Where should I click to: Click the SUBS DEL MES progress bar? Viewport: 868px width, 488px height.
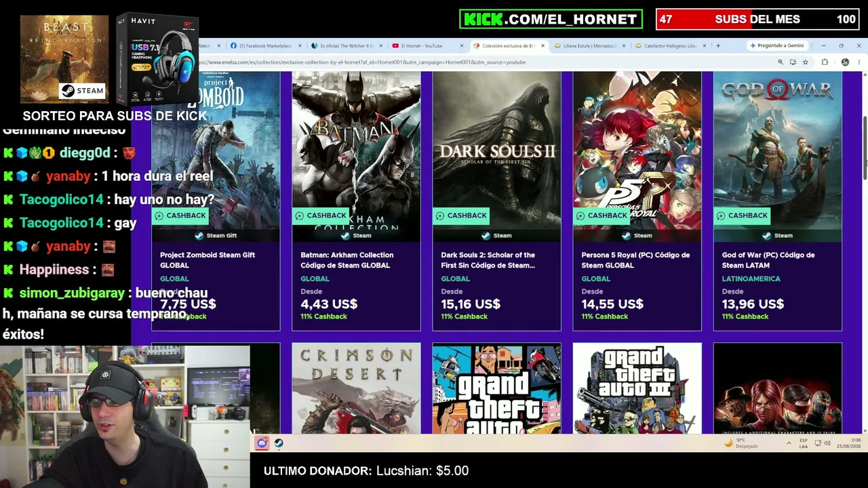coord(758,19)
